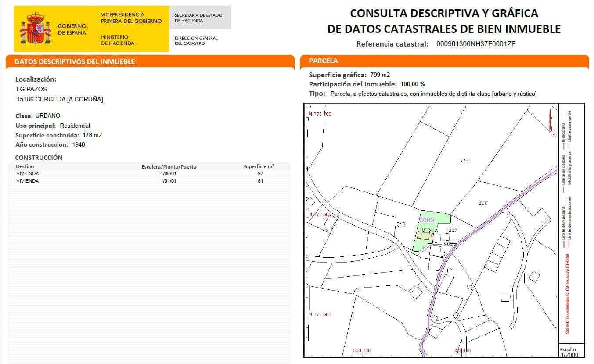Click the Ministerio de Hacienda label

[x=117, y=40]
